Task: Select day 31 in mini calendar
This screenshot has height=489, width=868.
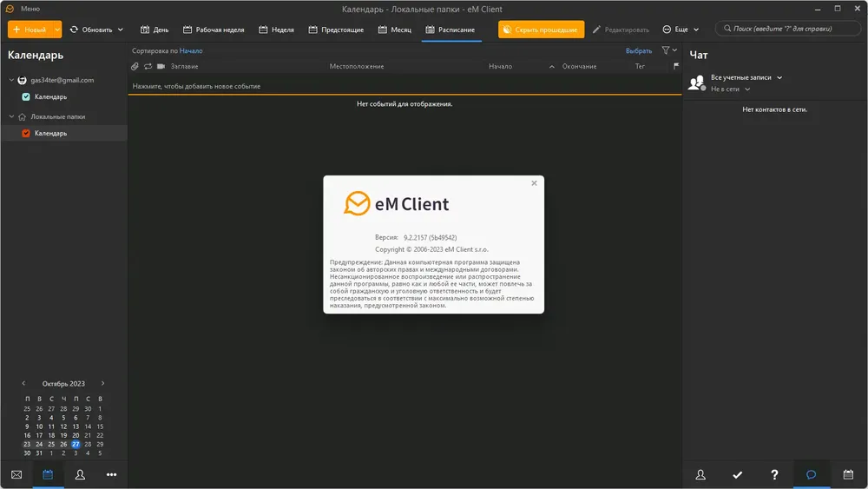Action: coord(39,453)
